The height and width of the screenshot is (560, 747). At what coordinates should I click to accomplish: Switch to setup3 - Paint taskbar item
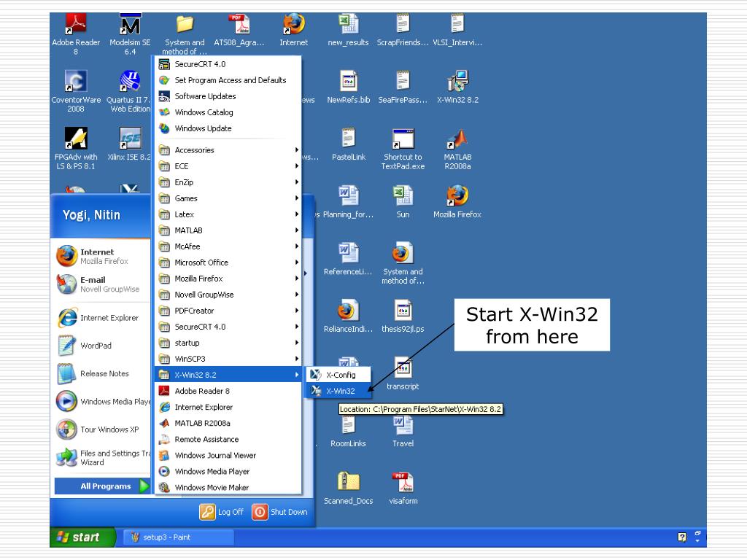pos(179,537)
